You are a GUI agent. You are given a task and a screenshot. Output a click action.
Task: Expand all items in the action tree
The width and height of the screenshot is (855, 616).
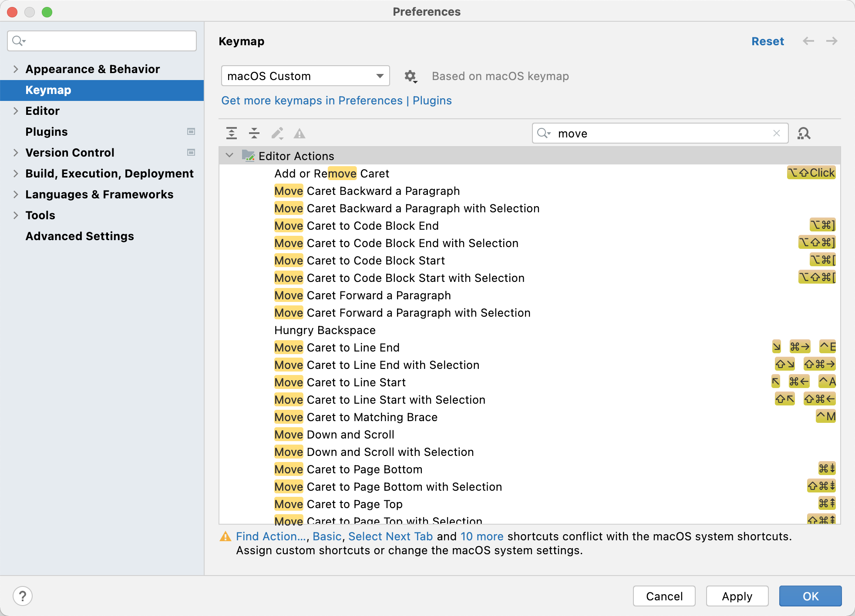[x=232, y=133]
